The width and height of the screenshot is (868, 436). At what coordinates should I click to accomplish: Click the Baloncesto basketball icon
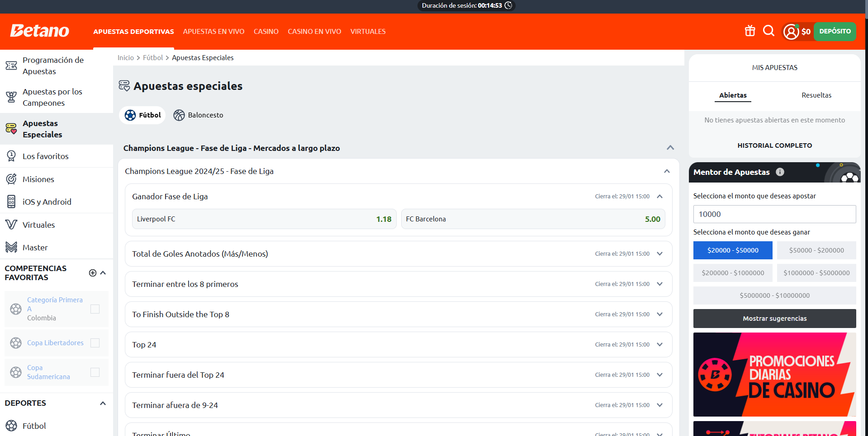(179, 115)
